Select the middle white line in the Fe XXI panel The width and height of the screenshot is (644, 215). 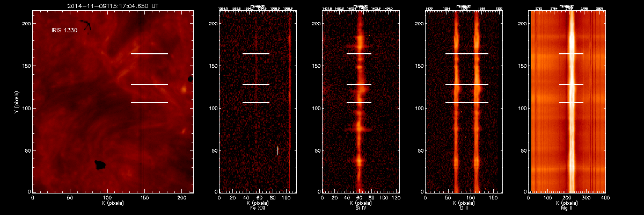[x=255, y=84]
